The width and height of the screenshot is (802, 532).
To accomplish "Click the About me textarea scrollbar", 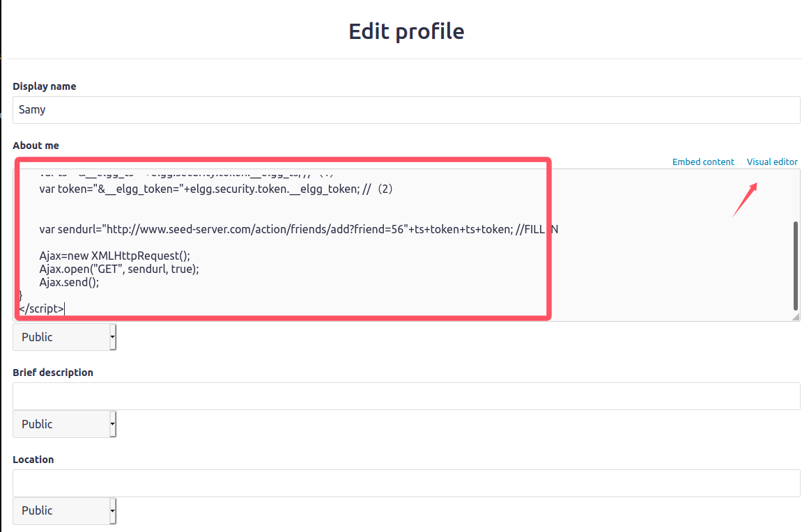I will pos(795,266).
